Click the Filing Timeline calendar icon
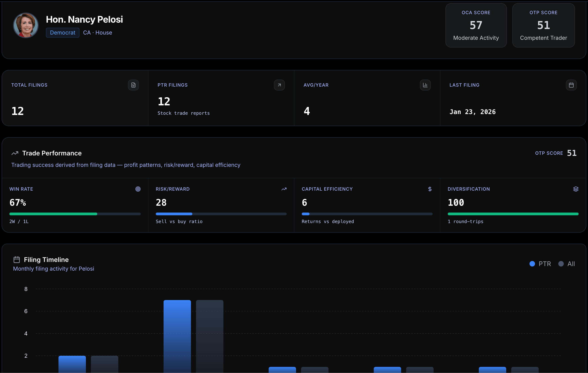Image resolution: width=588 pixels, height=373 pixels. click(x=17, y=259)
